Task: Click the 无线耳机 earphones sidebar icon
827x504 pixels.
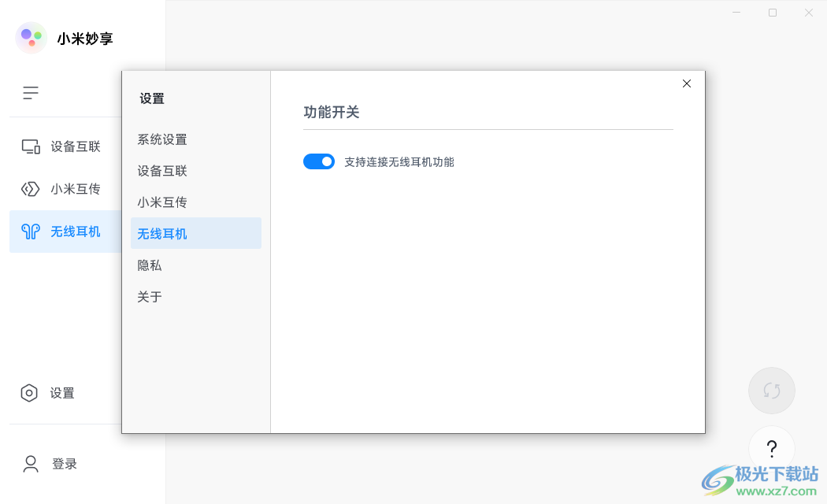Action: 29,232
